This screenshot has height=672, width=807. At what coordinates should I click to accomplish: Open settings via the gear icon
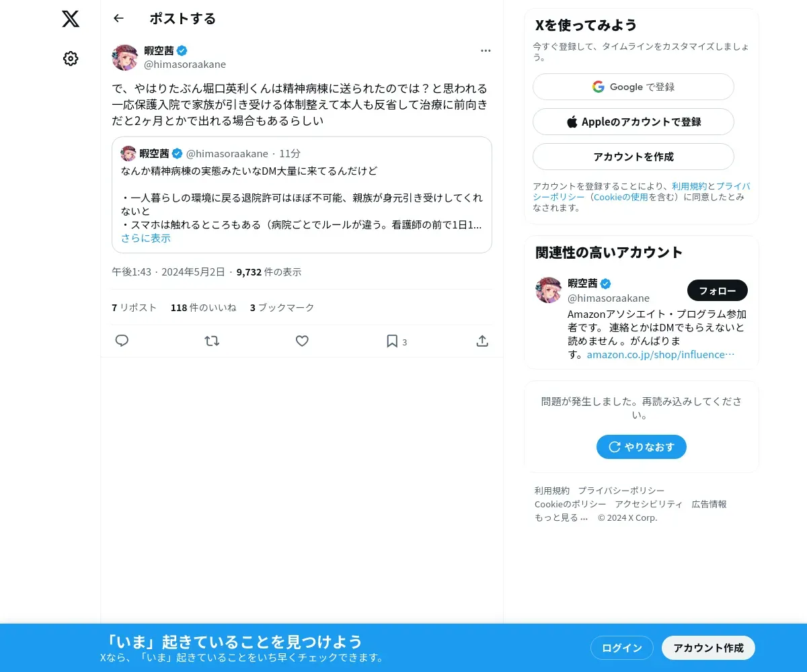click(71, 58)
